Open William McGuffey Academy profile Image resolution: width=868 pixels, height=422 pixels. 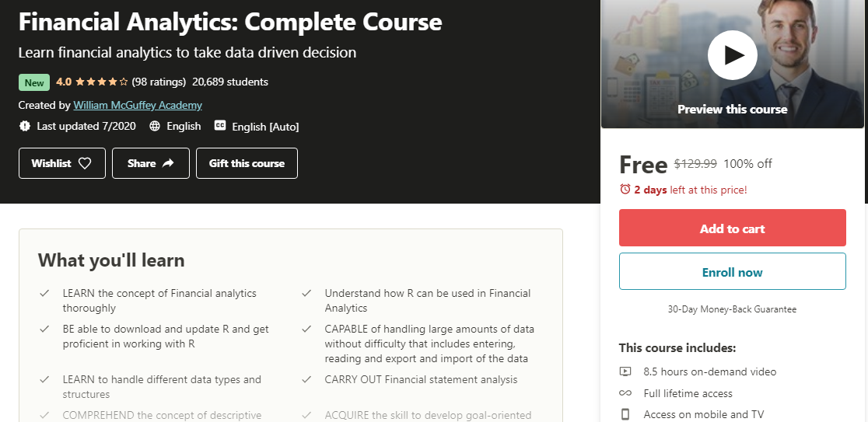(x=138, y=105)
